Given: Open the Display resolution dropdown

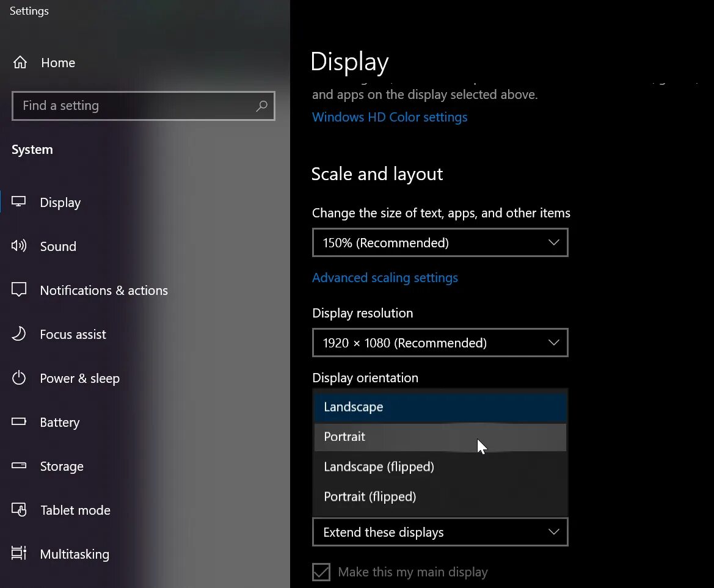Looking at the screenshot, I should pyautogui.click(x=440, y=343).
